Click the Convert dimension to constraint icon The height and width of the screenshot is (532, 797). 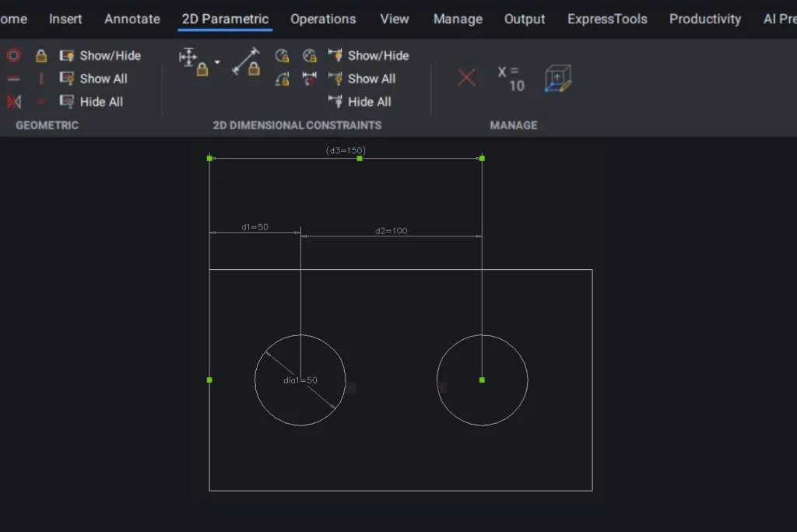[309, 79]
